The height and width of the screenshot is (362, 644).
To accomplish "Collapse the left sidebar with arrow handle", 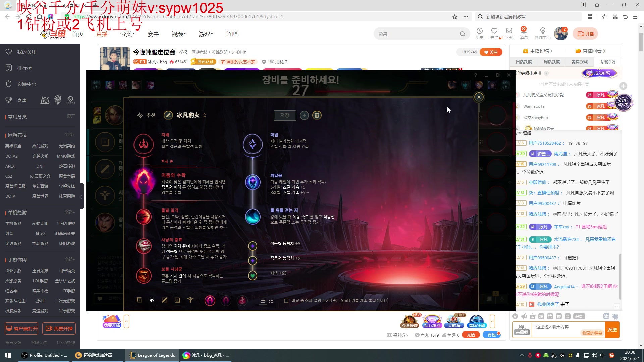I will click(80, 197).
